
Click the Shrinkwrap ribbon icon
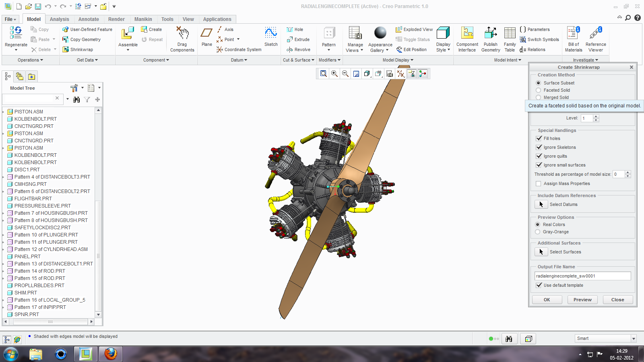(66, 49)
